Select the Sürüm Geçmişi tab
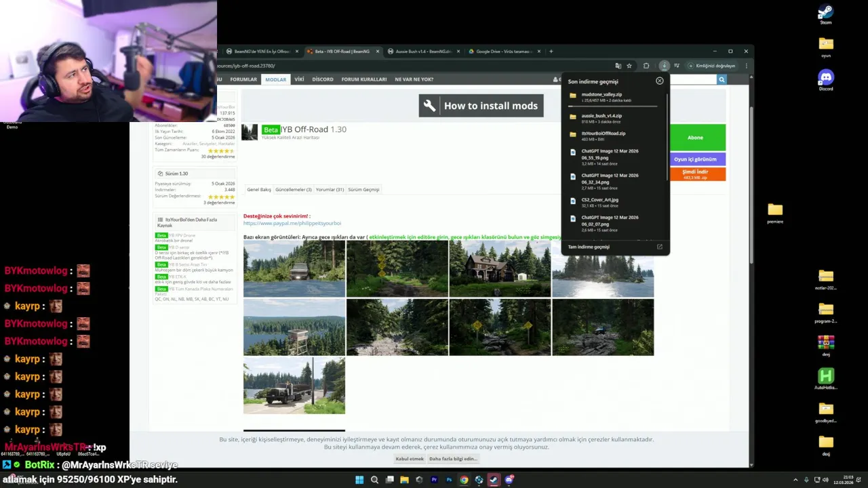The image size is (868, 488). pos(363,190)
